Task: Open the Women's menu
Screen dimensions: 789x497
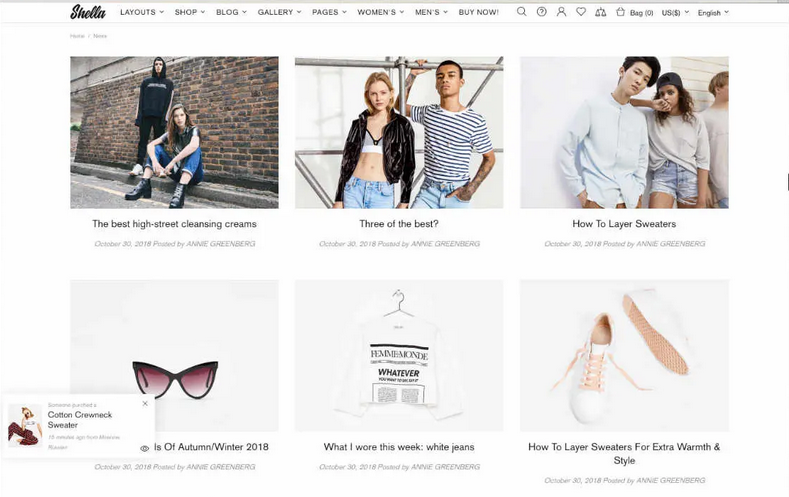Action: pyautogui.click(x=380, y=13)
